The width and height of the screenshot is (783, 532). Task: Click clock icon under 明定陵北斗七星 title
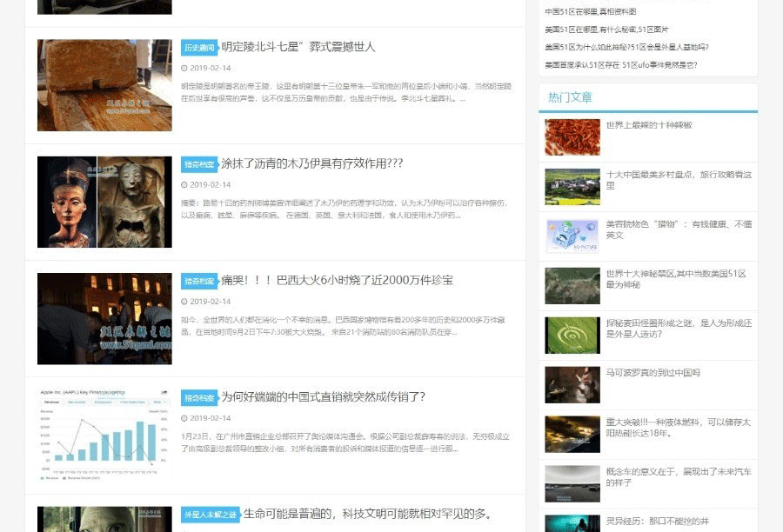point(184,68)
